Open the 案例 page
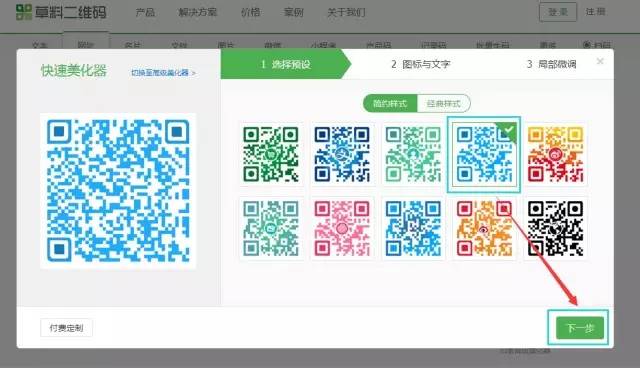The height and width of the screenshot is (368, 640). tap(293, 12)
